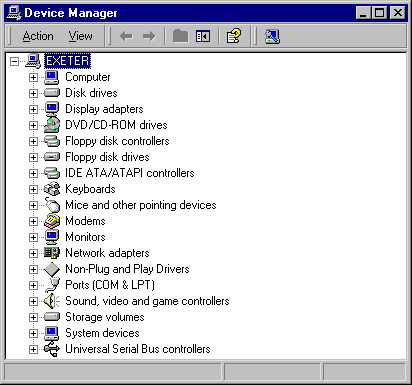Screen dimensions: 412x385
Task: Expand the IDE ATA/ATAPI controllers category
Action: [33, 173]
